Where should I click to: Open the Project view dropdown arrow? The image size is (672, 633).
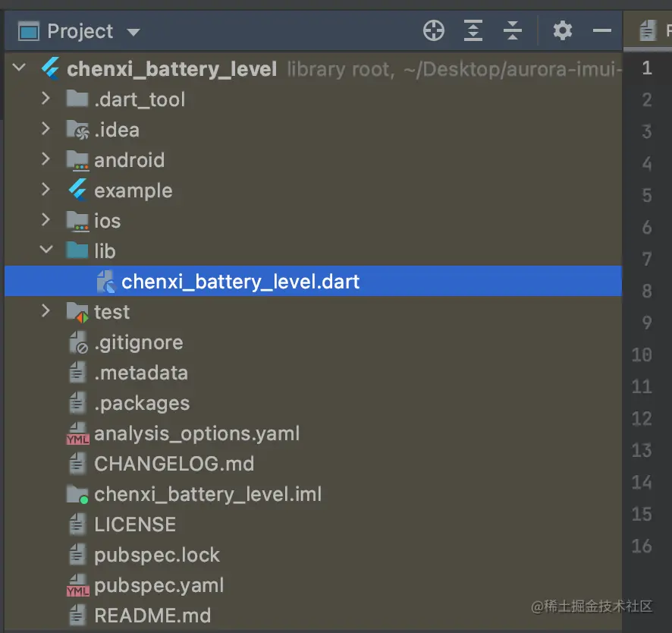click(x=133, y=32)
